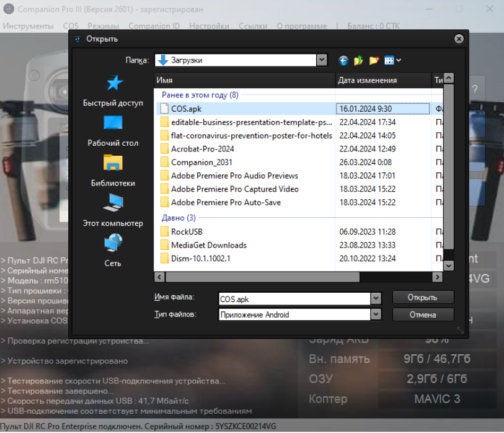Click the Тип файлов field 'Приложение Android'

294,315
